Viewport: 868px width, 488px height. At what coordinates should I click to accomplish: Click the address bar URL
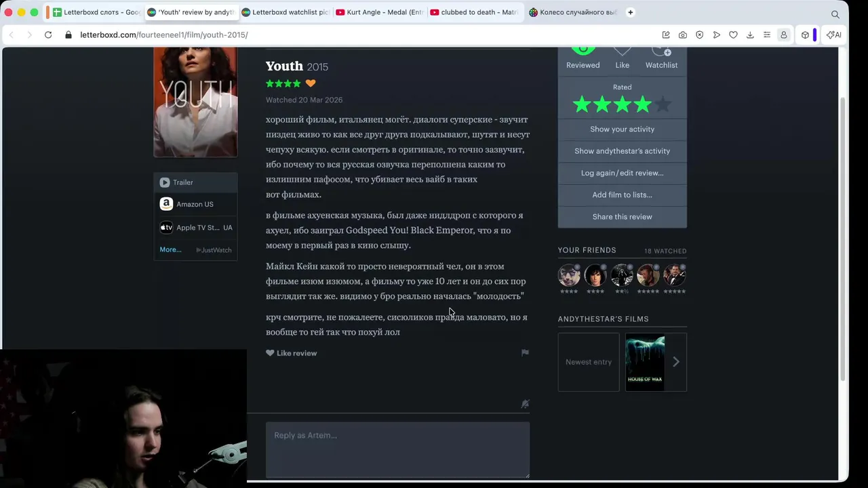click(164, 35)
